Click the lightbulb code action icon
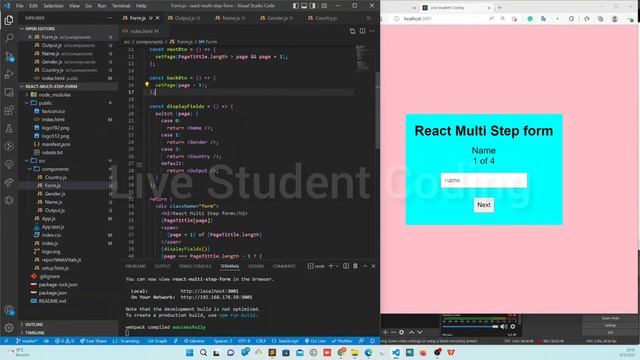 pyautogui.click(x=147, y=84)
